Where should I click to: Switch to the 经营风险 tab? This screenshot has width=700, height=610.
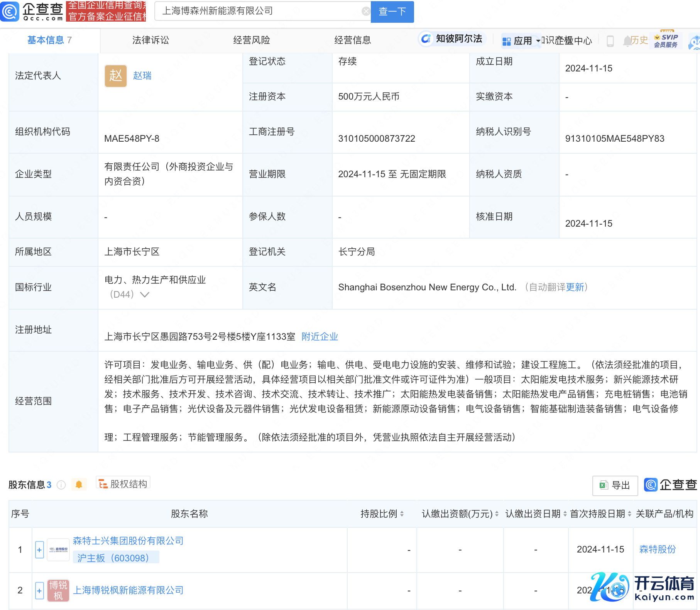pos(252,40)
